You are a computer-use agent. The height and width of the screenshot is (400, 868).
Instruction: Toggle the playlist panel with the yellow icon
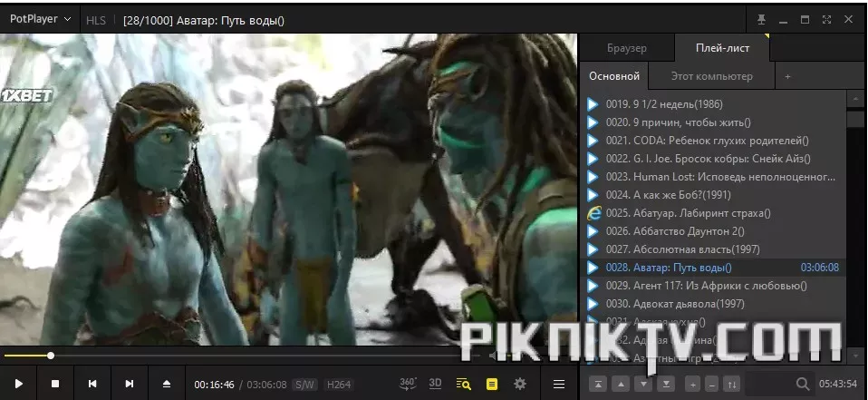(x=492, y=384)
